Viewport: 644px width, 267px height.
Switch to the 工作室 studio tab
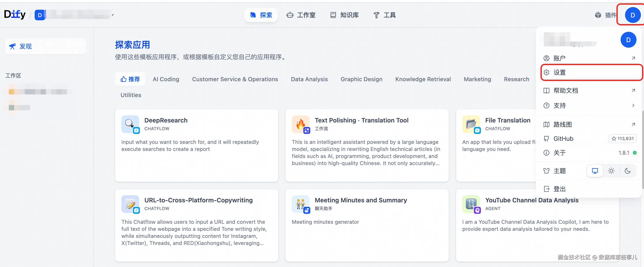click(x=301, y=15)
